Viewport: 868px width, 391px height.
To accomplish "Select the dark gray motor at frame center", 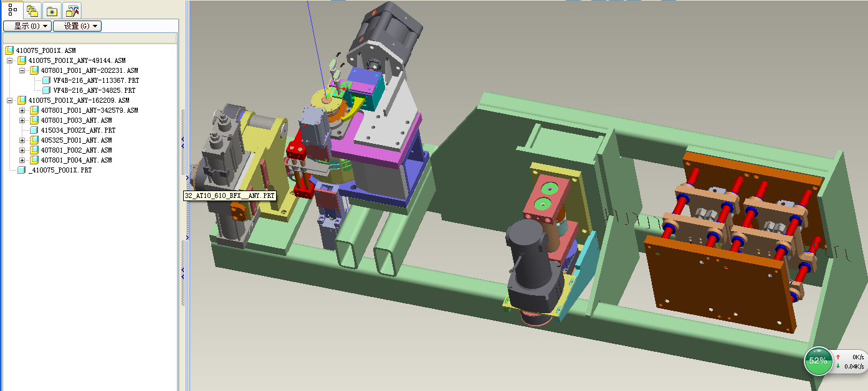I will coord(533,265).
